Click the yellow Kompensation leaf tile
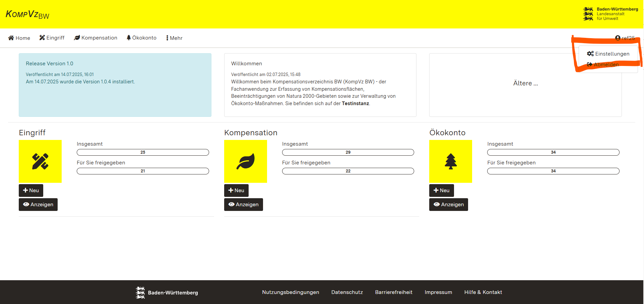 tap(245, 161)
